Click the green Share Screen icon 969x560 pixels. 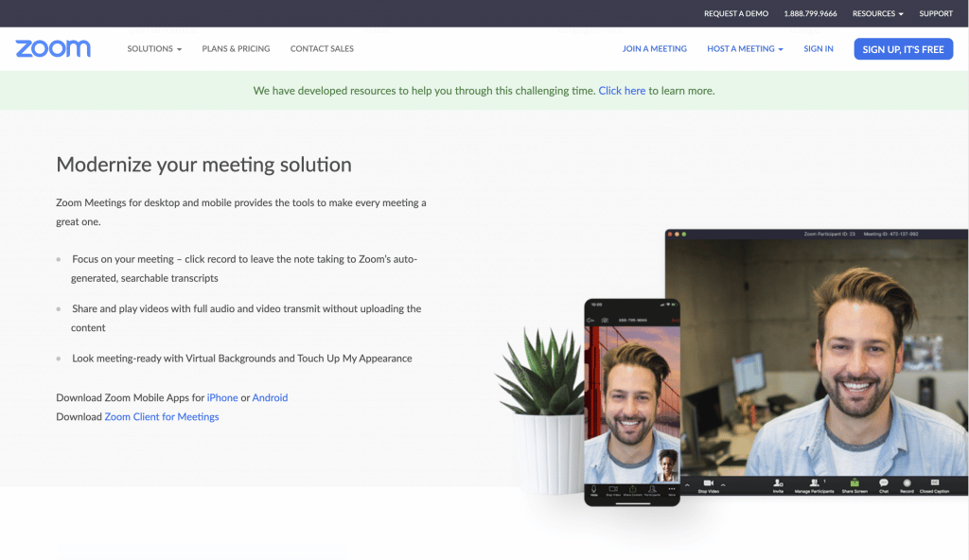854,482
